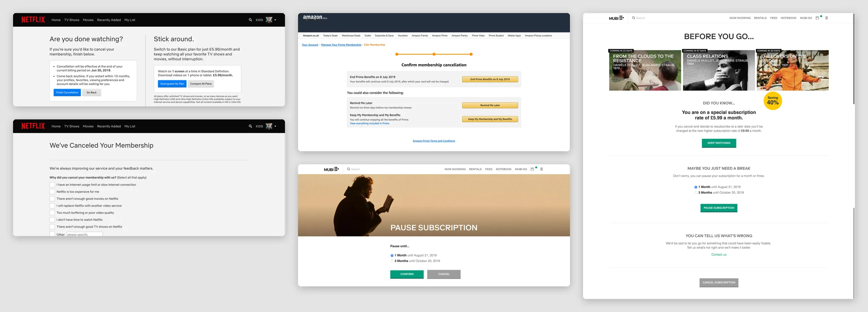Click Netflix logo on 'Are you done watching?' page
868x312 pixels.
coord(33,20)
